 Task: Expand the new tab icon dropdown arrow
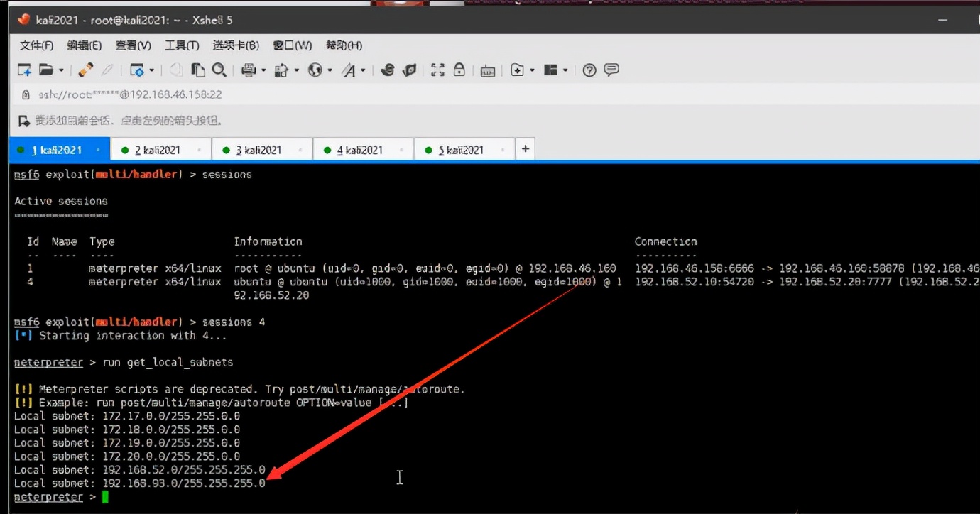tap(532, 70)
